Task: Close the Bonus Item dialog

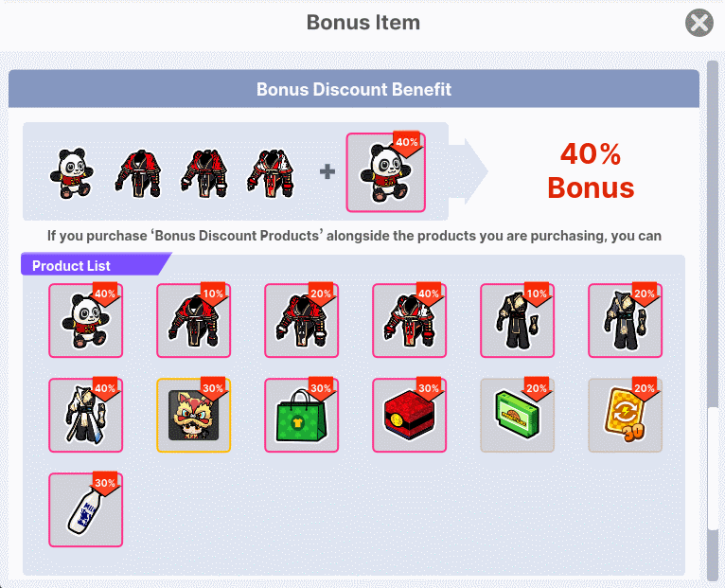Action: coord(699,22)
